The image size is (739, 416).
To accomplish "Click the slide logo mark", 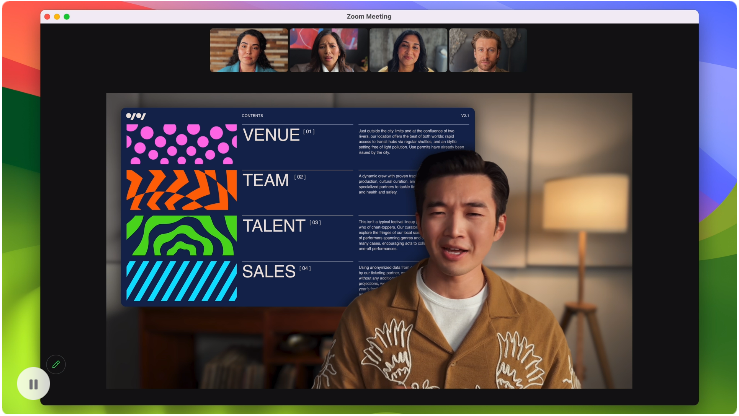I will tap(136, 115).
